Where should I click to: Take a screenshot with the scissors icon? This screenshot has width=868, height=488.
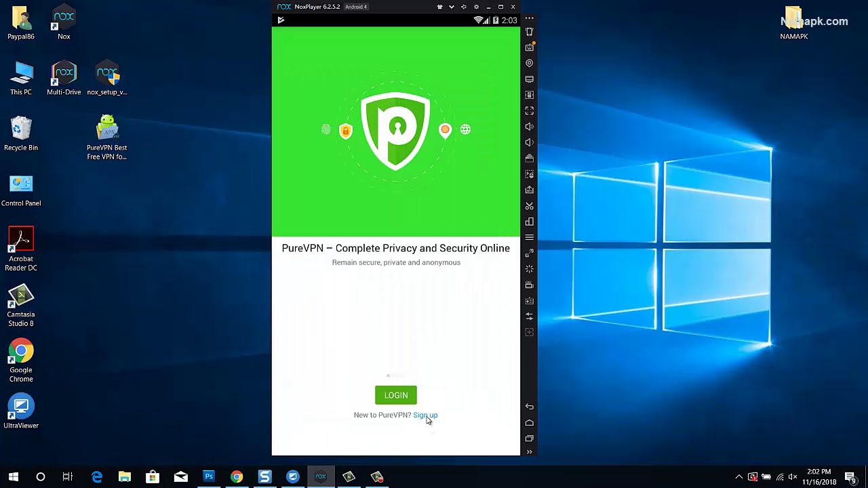click(530, 205)
